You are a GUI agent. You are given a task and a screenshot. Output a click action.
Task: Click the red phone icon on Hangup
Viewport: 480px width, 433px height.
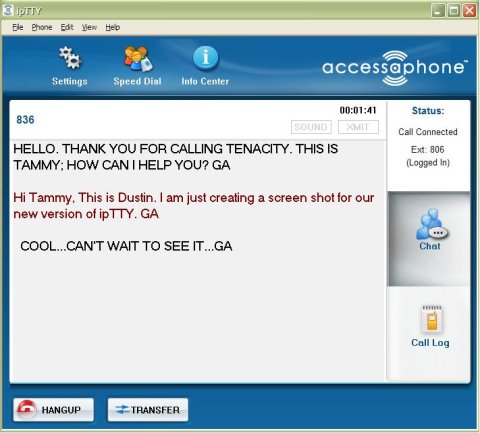27,410
